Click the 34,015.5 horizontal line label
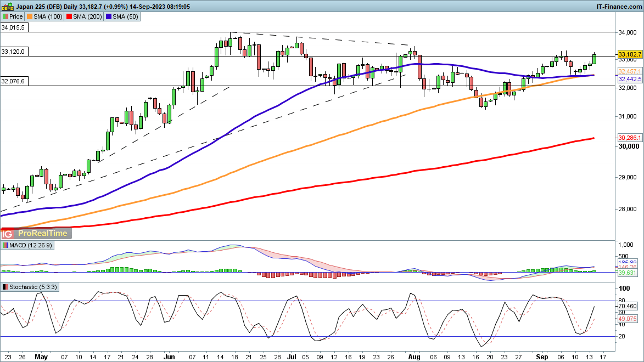Screen dimensions: 644x362 [x=13, y=27]
